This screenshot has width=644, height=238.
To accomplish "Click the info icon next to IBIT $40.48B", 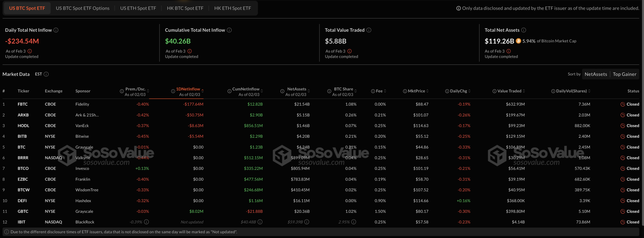I will (x=260, y=222).
